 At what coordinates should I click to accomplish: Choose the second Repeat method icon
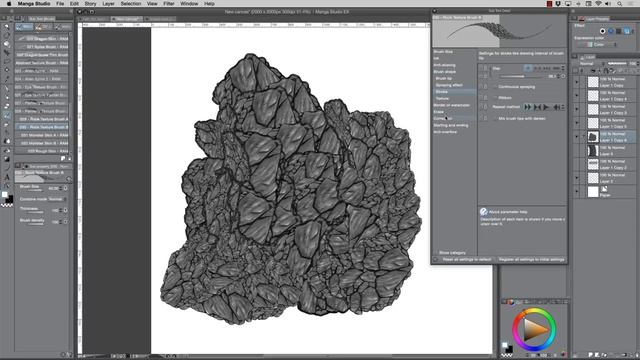[537, 107]
